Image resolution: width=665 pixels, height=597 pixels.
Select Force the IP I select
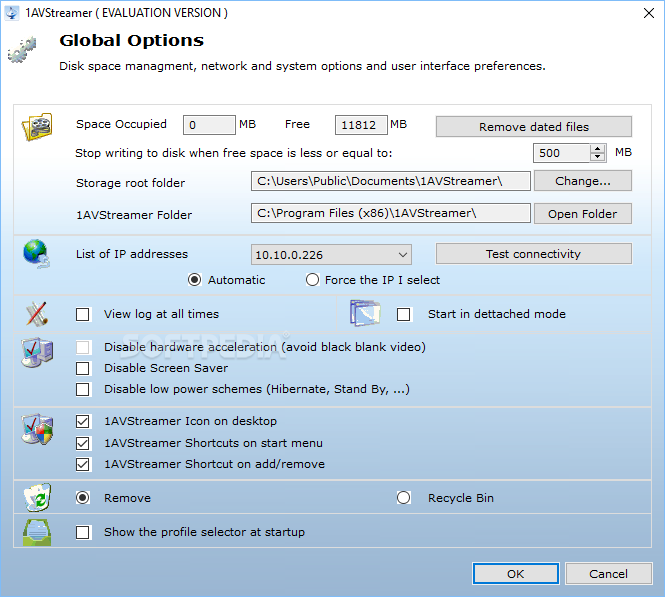tap(313, 280)
